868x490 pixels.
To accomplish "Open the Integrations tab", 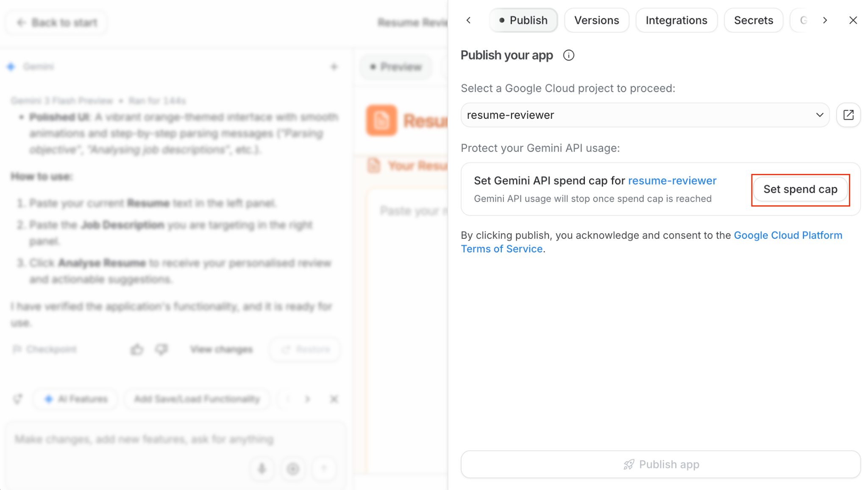I will [676, 20].
